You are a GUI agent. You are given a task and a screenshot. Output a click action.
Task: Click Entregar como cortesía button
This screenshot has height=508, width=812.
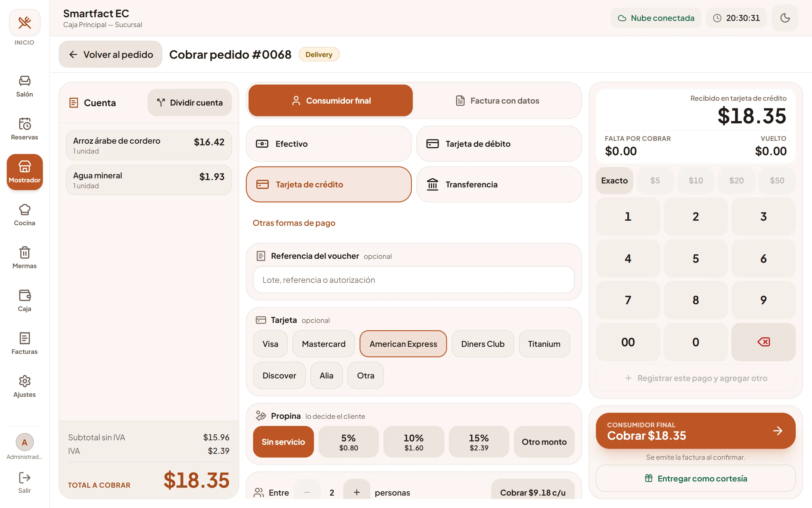coord(696,478)
